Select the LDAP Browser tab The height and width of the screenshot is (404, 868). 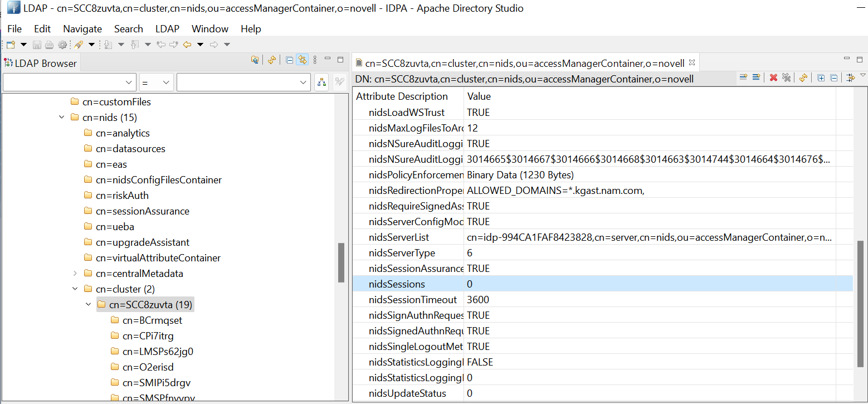coord(41,63)
